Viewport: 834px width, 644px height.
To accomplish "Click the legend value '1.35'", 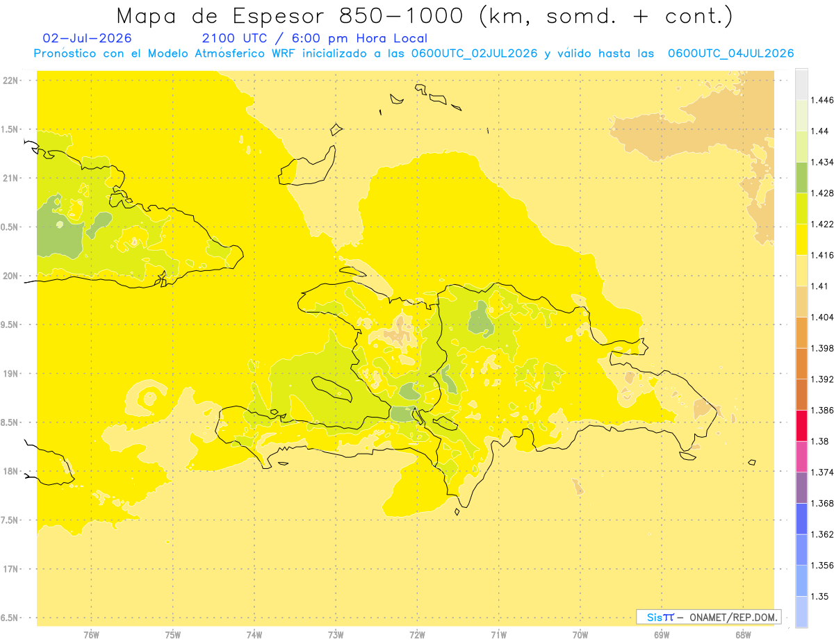I will [x=819, y=596].
